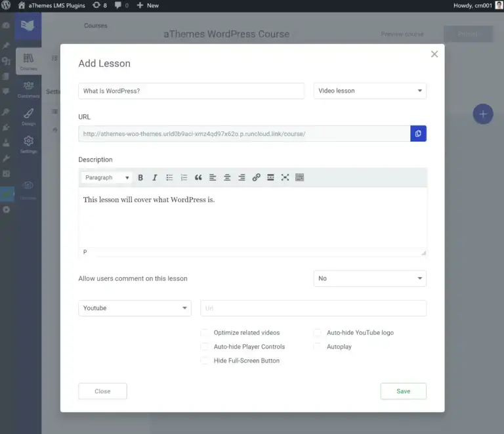The height and width of the screenshot is (434, 504).
Task: Click the lesson title field
Action: pyautogui.click(x=191, y=91)
